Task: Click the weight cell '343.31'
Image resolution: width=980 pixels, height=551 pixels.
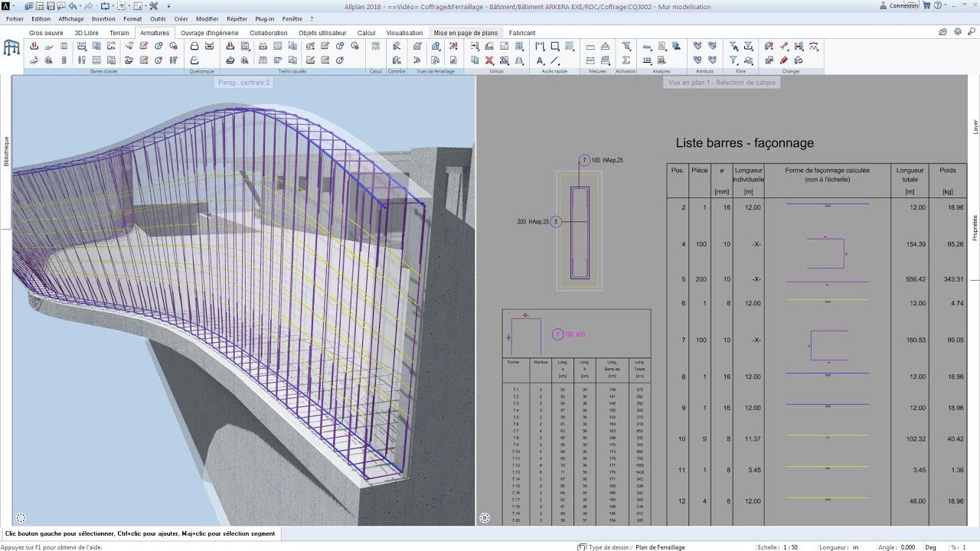Action: (952, 279)
